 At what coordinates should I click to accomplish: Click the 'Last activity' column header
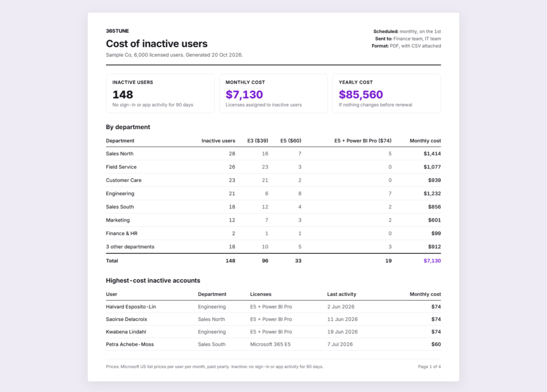tap(341, 294)
